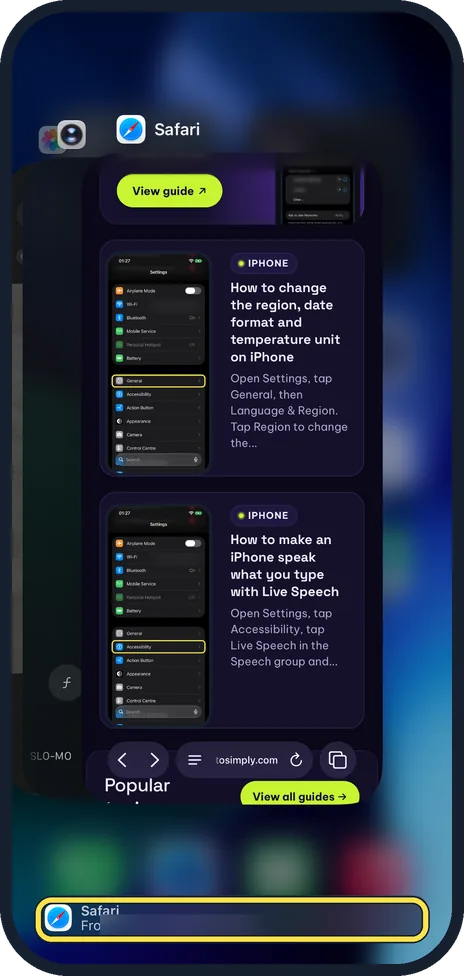This screenshot has height=976, width=464.
Task: Open the change region article thumbnail
Action: tap(159, 364)
